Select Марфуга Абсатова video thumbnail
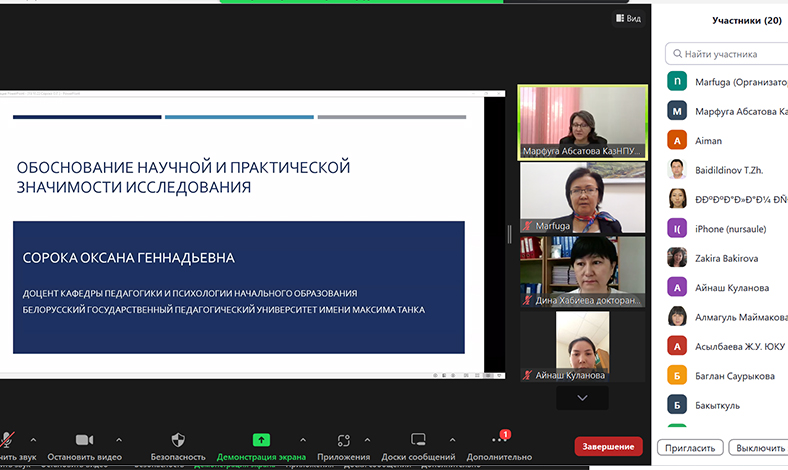 coord(582,122)
